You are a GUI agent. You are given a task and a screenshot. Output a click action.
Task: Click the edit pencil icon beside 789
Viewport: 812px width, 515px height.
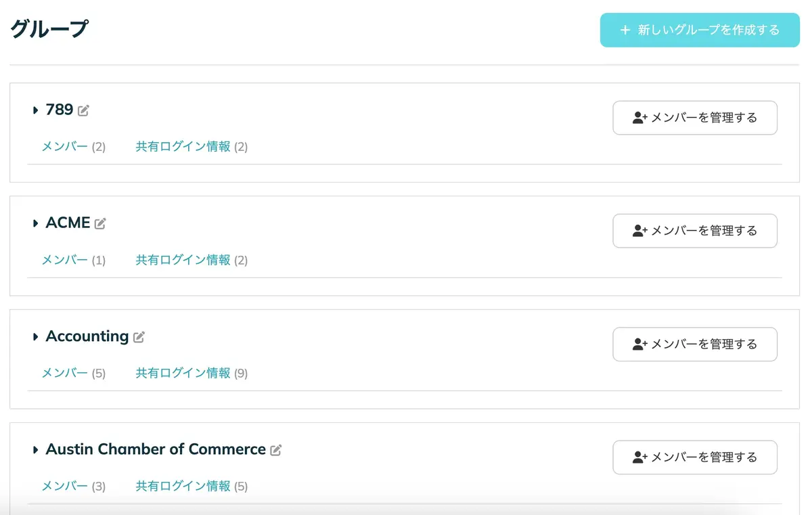pos(83,110)
